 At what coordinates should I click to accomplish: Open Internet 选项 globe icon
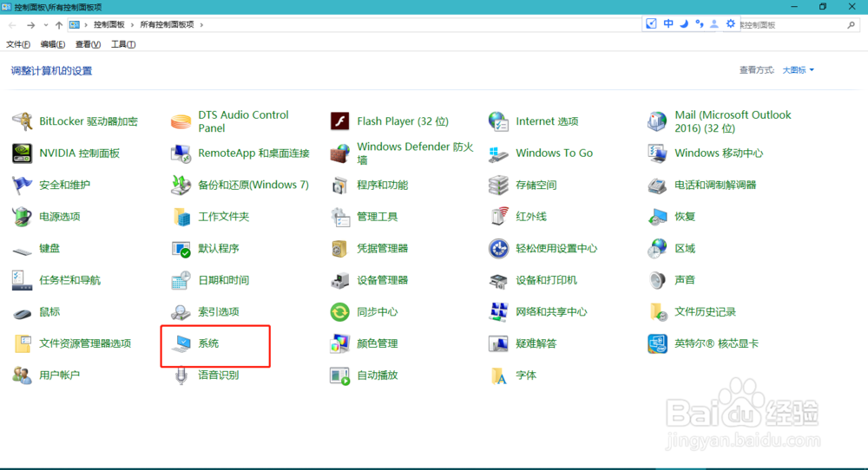[498, 121]
